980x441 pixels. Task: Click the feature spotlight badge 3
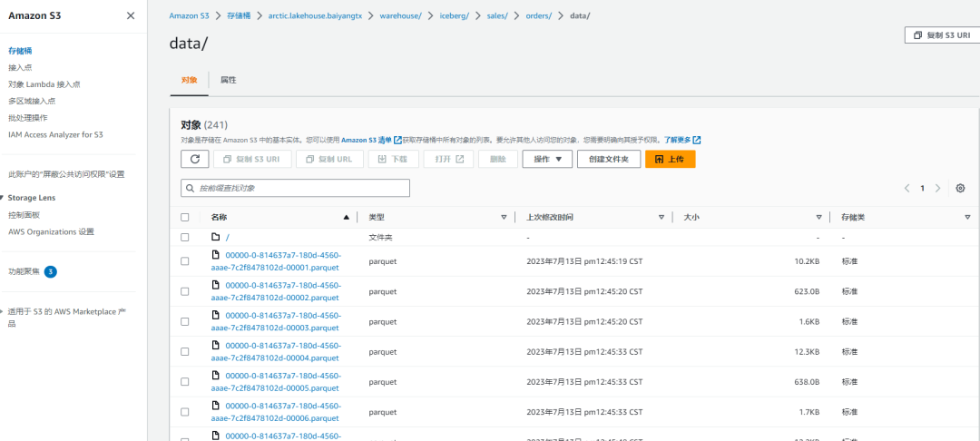click(51, 271)
